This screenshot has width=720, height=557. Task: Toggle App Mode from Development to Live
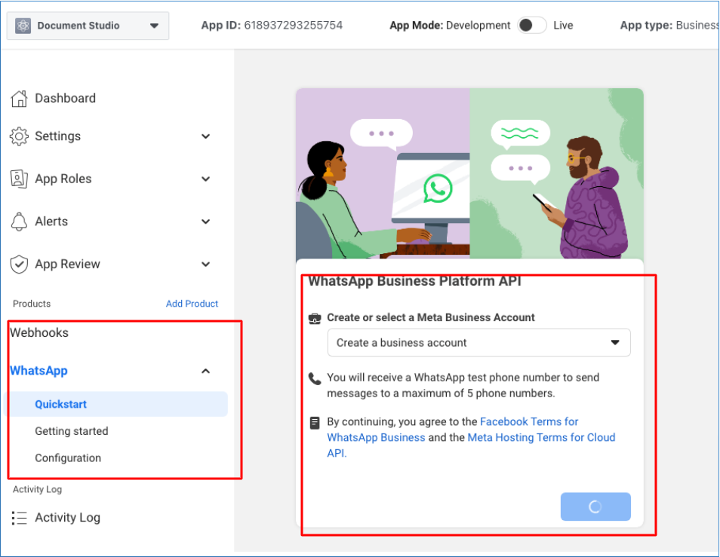coord(532,25)
